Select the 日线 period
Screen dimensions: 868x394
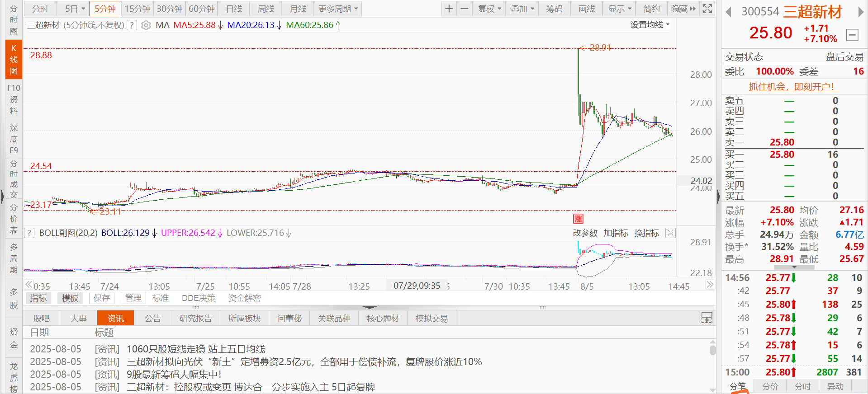pyautogui.click(x=234, y=9)
